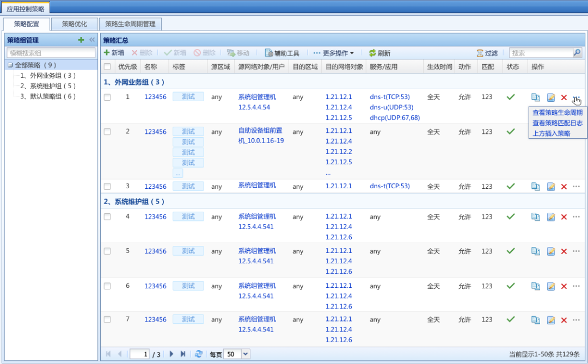Go to next page using pagination arrow
The width and height of the screenshot is (588, 364).
coord(171,354)
